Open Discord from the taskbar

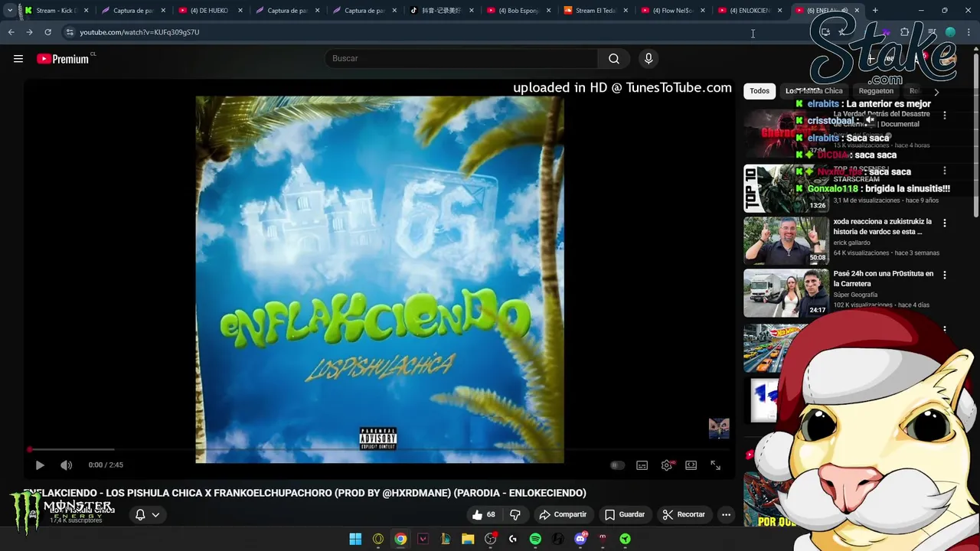pyautogui.click(x=580, y=539)
